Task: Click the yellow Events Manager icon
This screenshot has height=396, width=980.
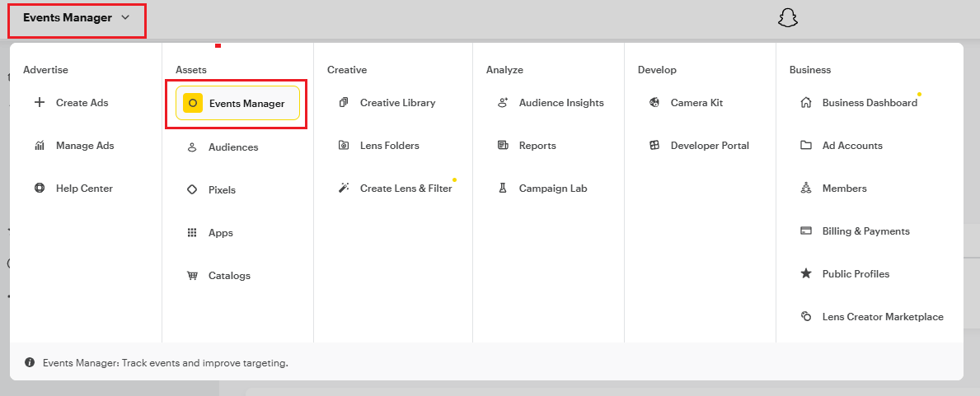Action: pos(193,103)
